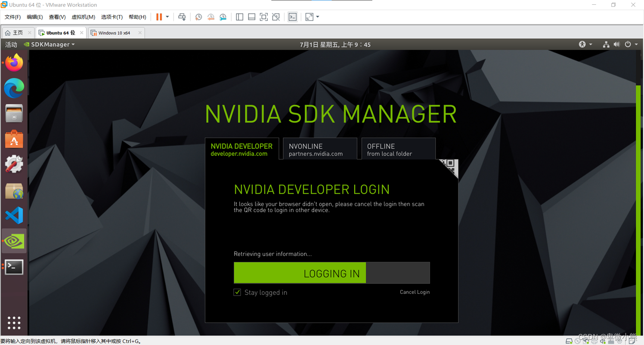Image resolution: width=644 pixels, height=345 pixels.
Task: Pause the virtual machine with the orange icon
Action: point(159,17)
